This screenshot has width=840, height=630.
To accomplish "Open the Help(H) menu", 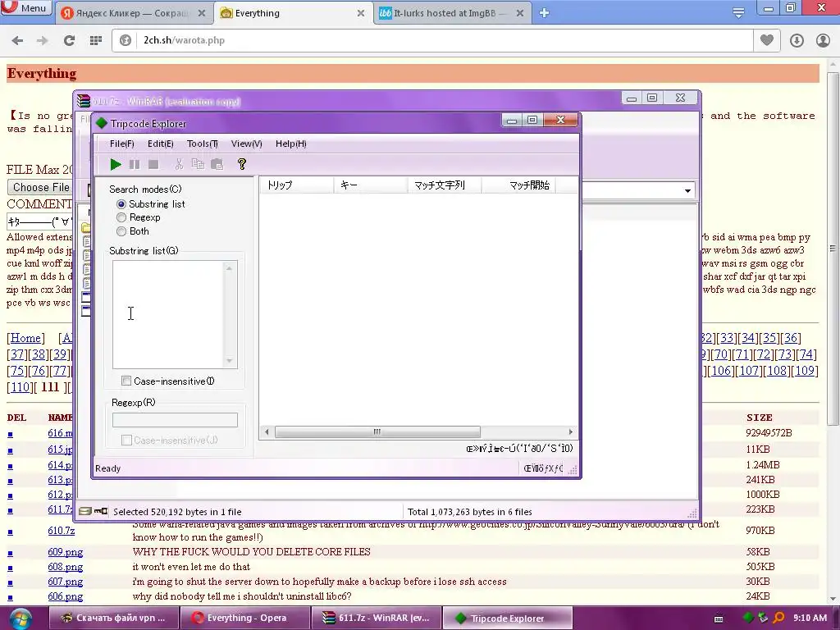I will 291,144.
